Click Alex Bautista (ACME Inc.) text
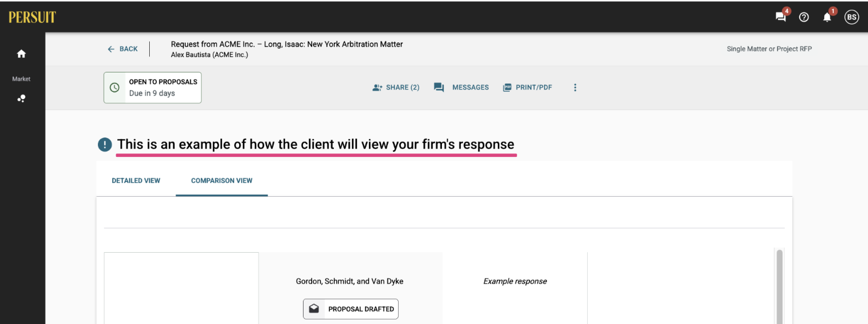This screenshot has height=324, width=868. point(210,55)
